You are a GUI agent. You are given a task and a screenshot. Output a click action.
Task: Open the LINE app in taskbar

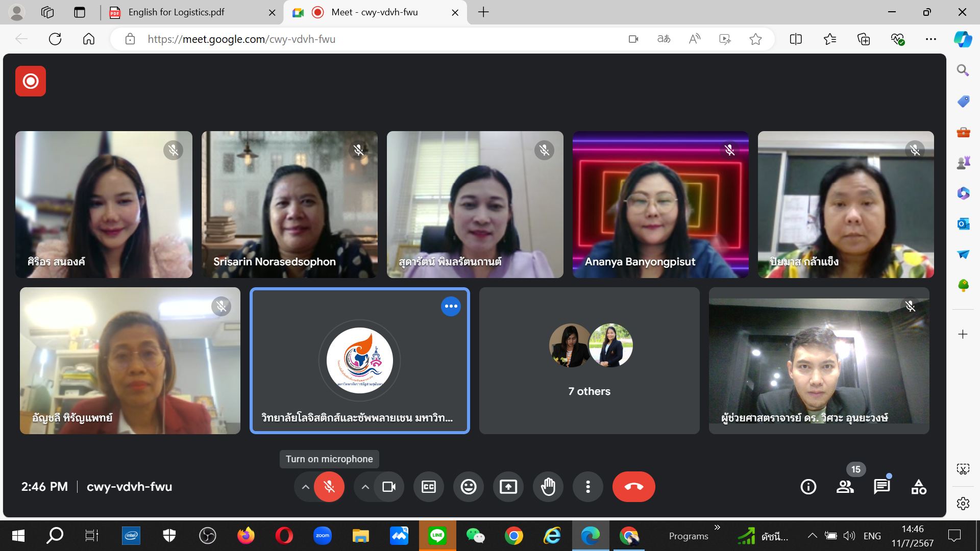pos(437,536)
